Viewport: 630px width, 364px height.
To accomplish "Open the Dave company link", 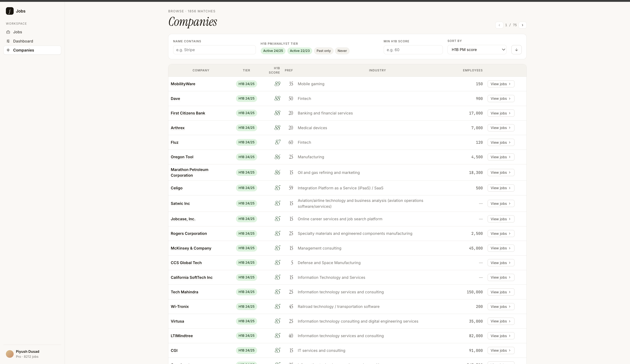I will point(175,98).
